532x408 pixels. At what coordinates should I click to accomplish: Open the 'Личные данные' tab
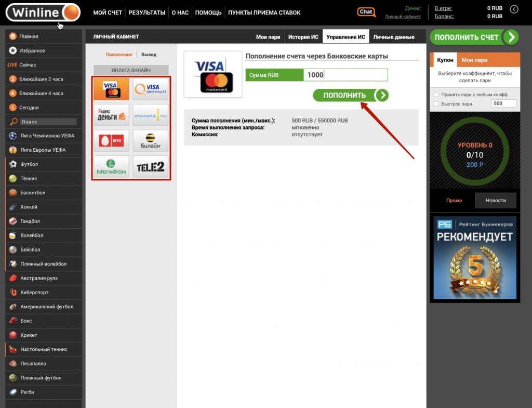pyautogui.click(x=393, y=37)
